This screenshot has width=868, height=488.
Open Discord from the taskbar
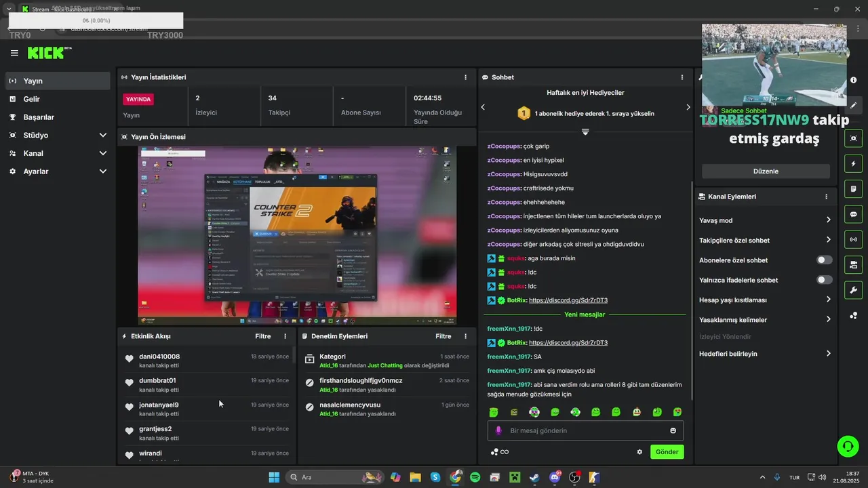click(x=555, y=477)
